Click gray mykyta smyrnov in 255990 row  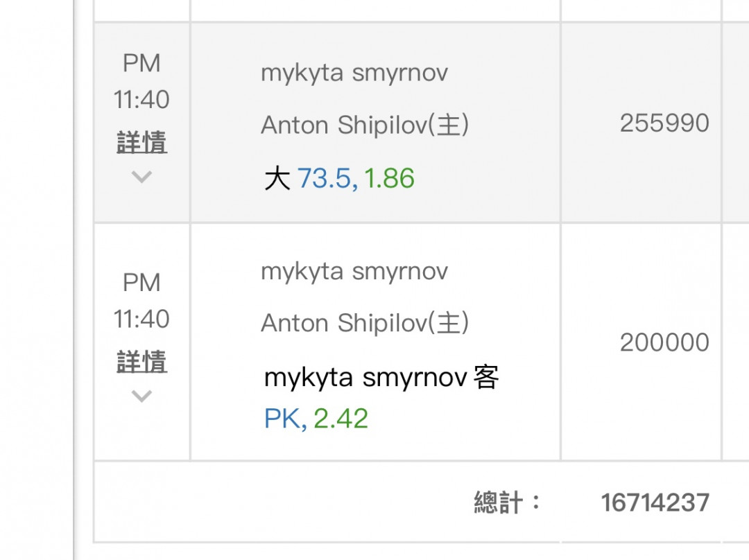click(x=354, y=73)
